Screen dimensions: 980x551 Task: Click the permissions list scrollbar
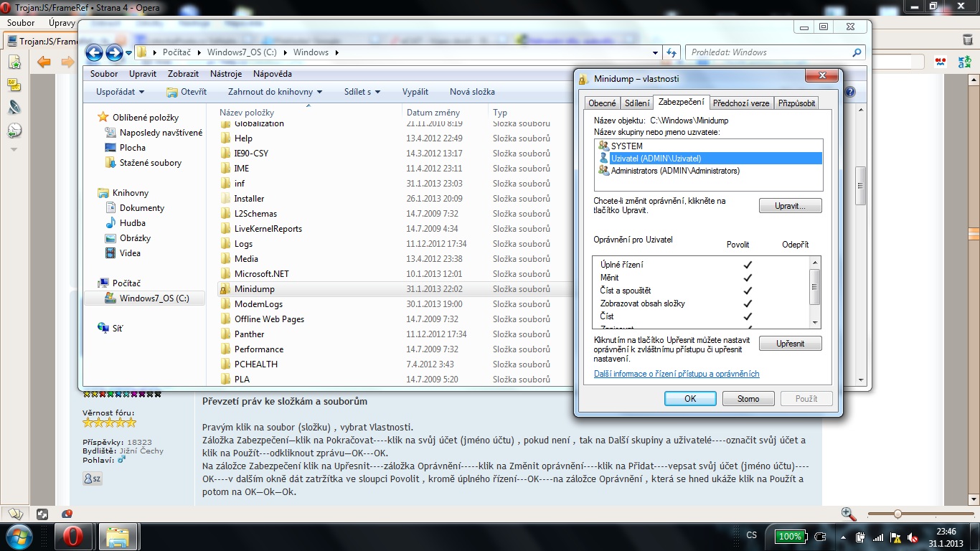814,292
